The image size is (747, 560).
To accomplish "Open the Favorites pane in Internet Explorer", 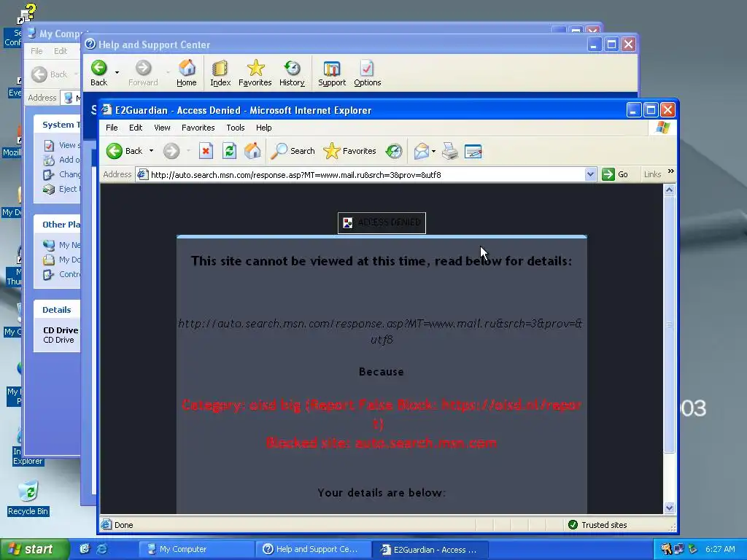I will [349, 151].
